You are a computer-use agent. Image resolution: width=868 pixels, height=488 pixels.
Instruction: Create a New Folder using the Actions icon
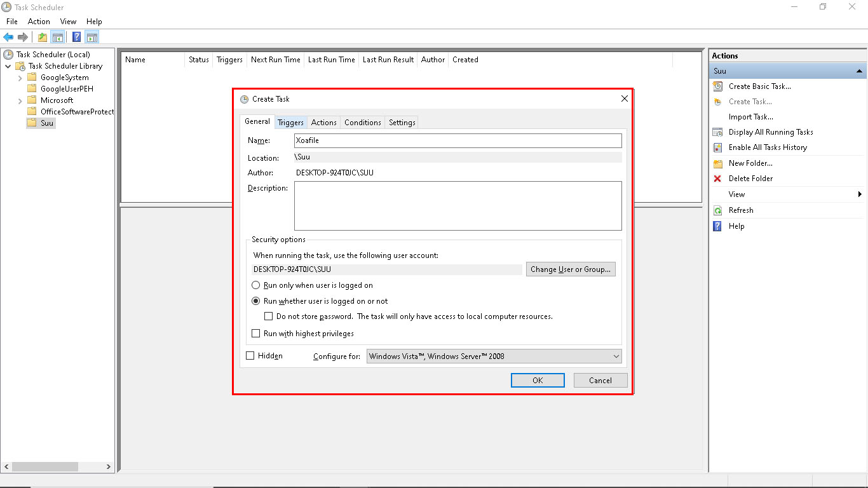tap(717, 163)
